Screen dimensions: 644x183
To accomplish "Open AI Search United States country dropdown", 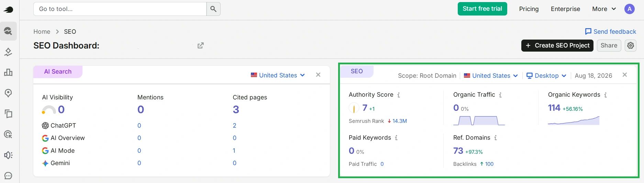I will [x=278, y=75].
